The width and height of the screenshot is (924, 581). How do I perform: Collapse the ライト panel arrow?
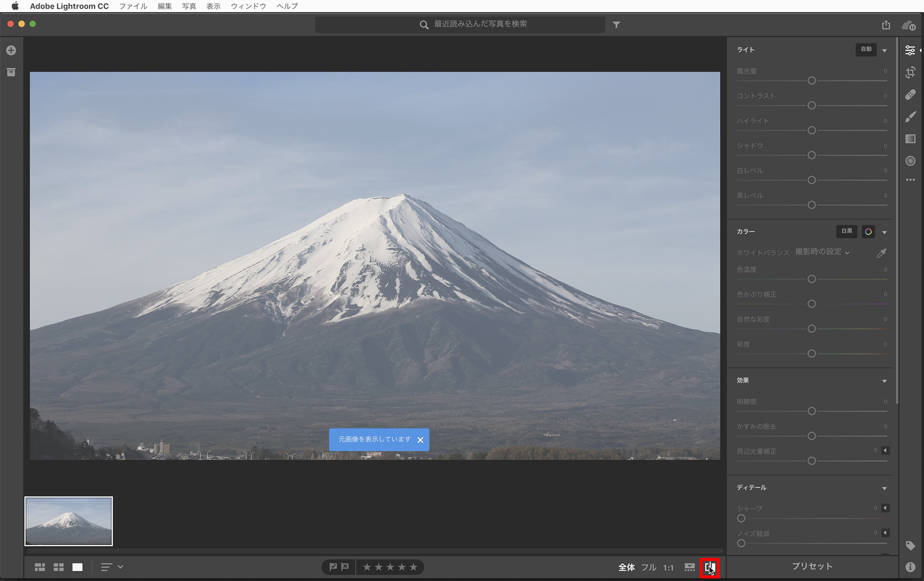884,50
